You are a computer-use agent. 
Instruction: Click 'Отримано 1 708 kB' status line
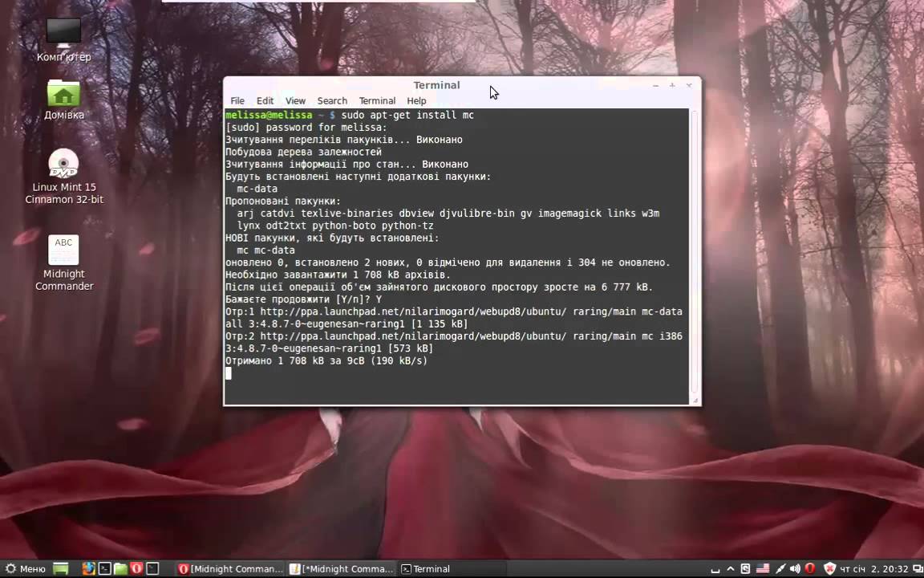(x=326, y=360)
